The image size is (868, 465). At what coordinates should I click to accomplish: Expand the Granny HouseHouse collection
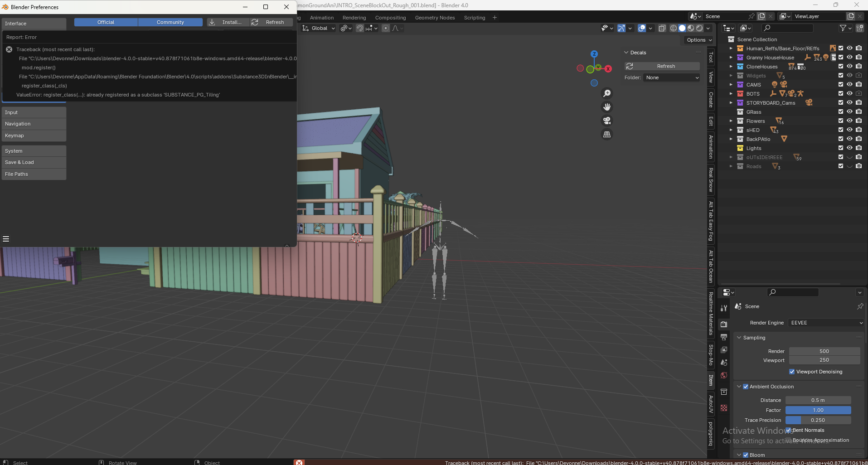coord(731,58)
